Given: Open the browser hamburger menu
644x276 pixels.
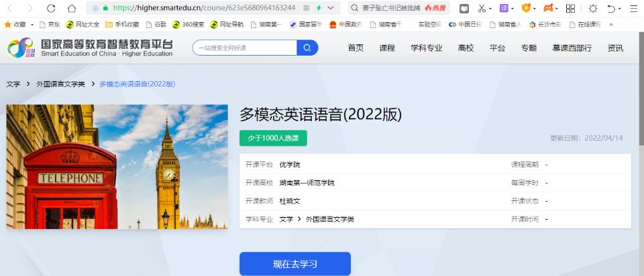Looking at the screenshot, I should [633, 8].
